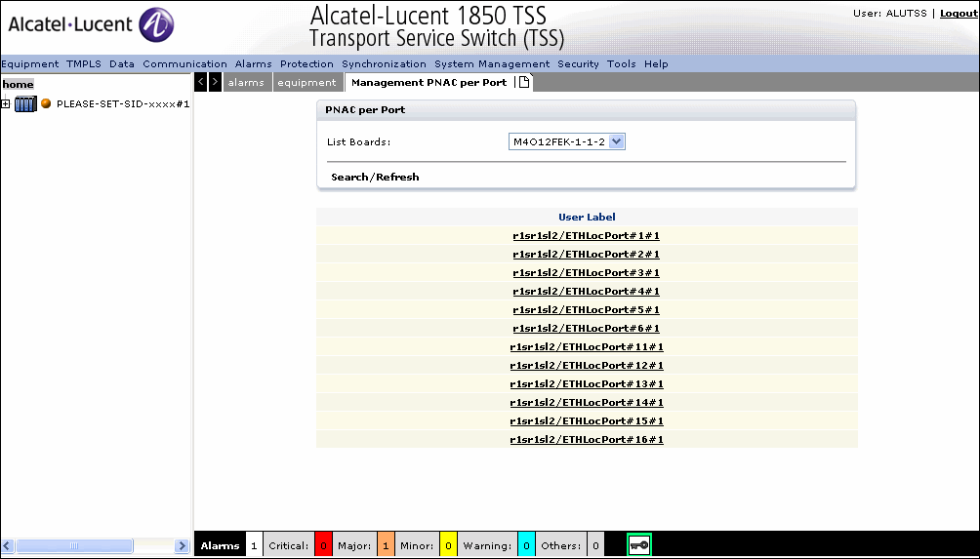Expand the PLEASE-SET-SID tree node
This screenshot has width=980, height=559.
coord(5,103)
